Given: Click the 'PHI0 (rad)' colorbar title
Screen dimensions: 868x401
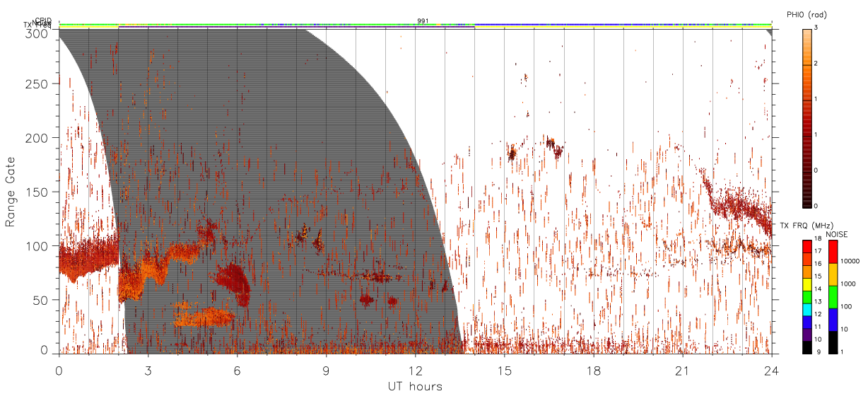Looking at the screenshot, I should pyautogui.click(x=807, y=16).
